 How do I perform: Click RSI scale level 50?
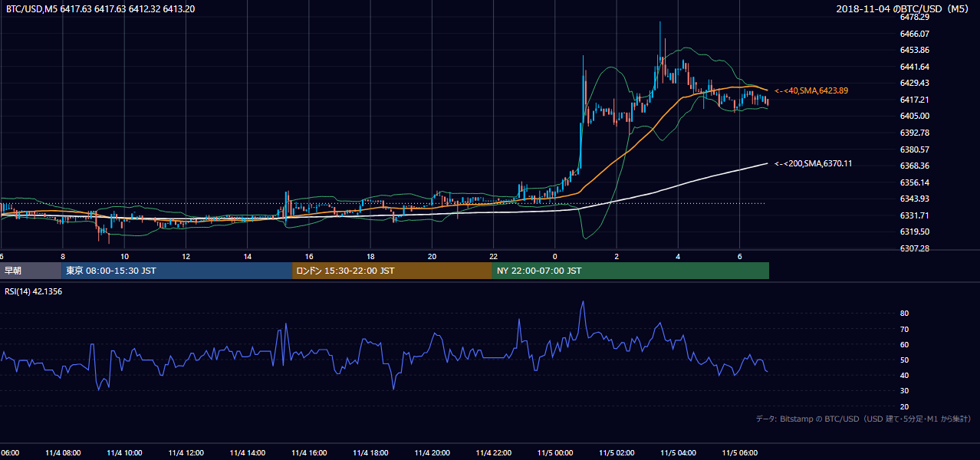[x=904, y=360]
